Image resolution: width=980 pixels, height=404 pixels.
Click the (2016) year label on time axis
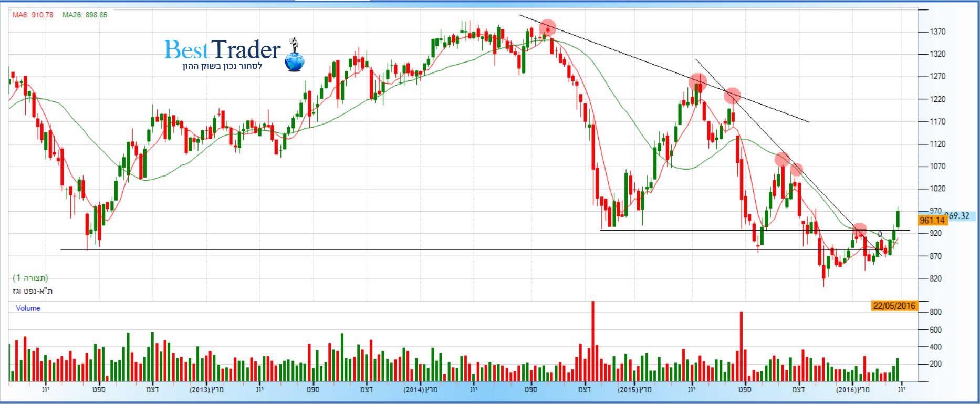point(845,390)
